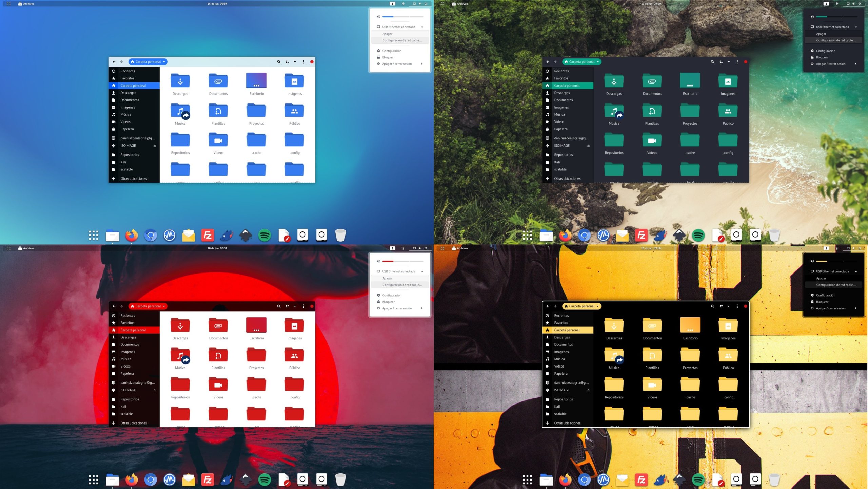Screen dimensions: 868x489
Task: Open FileZilla FTP client from taskbar
Action: pos(208,234)
